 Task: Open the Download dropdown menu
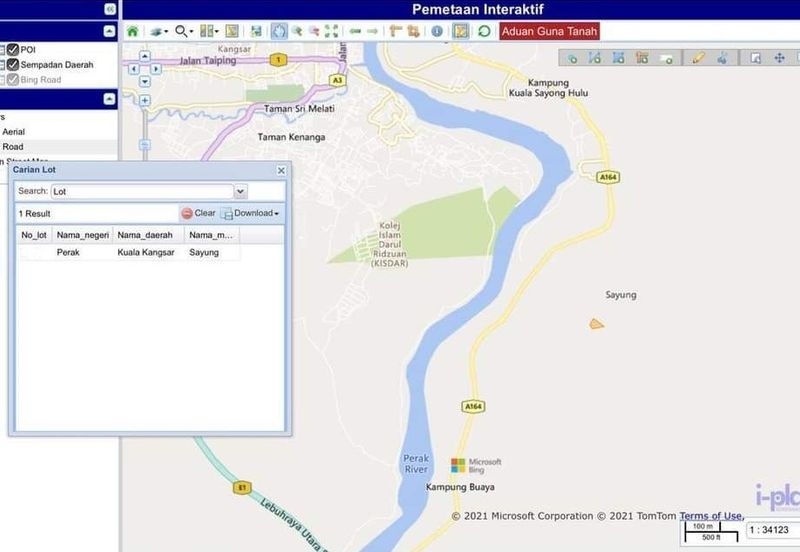coord(250,213)
